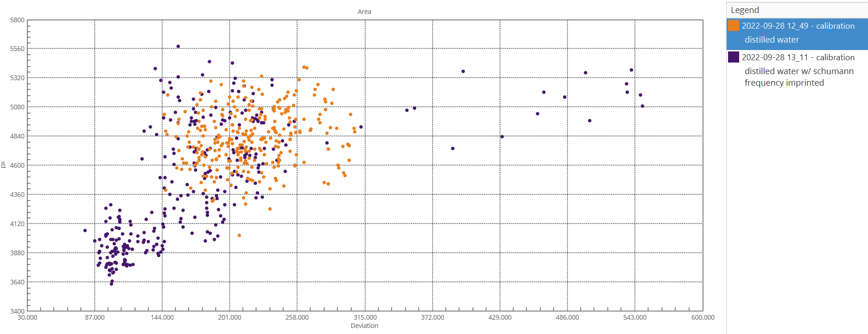Screen dimensions: 868x334
Task: Click the 3400 y-axis tick label
Action: coord(17,311)
